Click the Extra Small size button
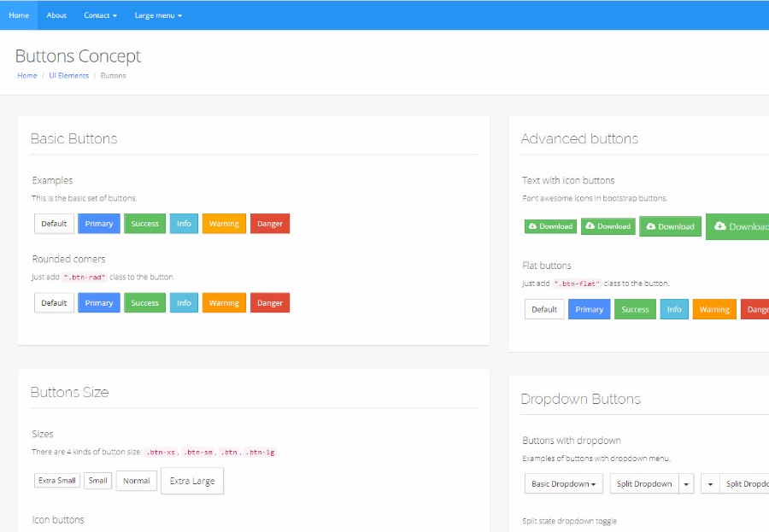The height and width of the screenshot is (532, 769). [x=57, y=481]
